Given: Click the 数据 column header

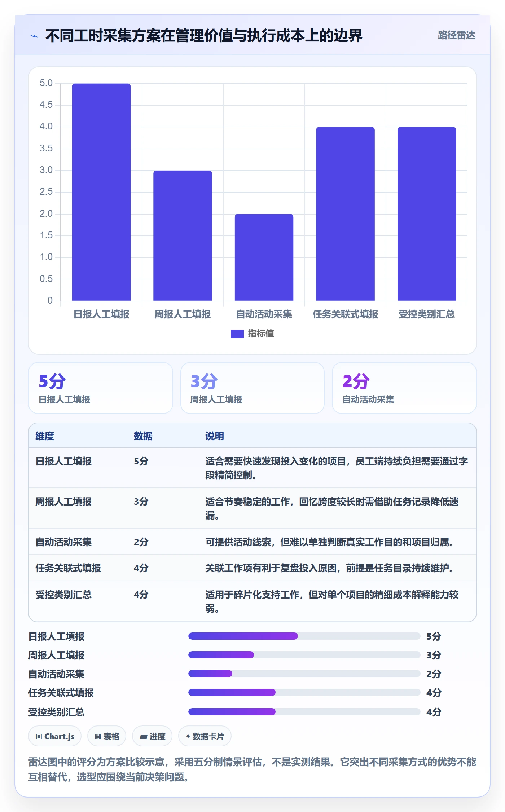Looking at the screenshot, I should pos(143,436).
